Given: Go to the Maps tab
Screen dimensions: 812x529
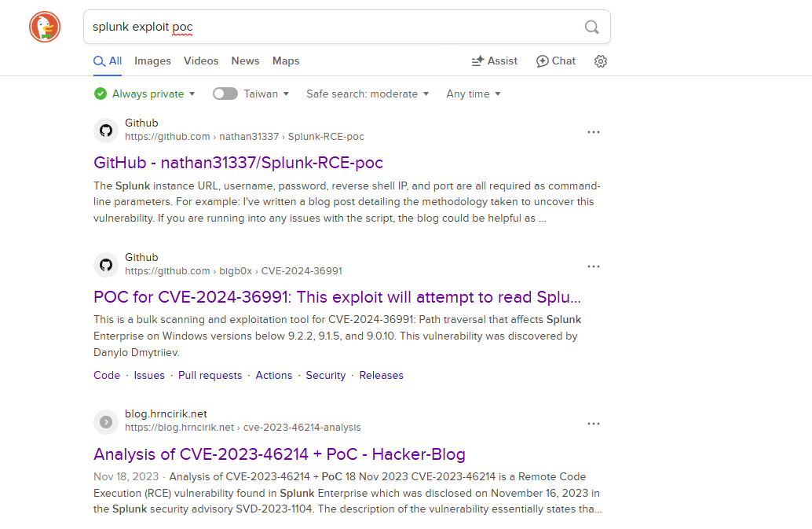Looking at the screenshot, I should [286, 61].
